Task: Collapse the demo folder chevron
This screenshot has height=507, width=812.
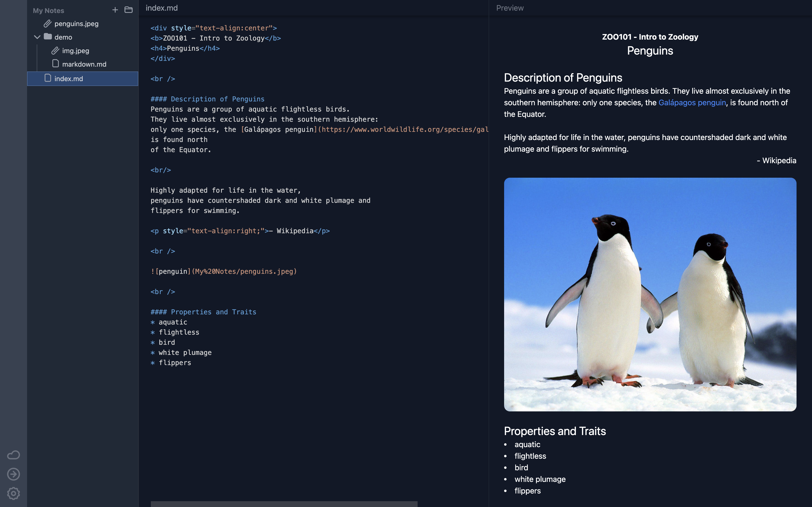Action: tap(37, 37)
